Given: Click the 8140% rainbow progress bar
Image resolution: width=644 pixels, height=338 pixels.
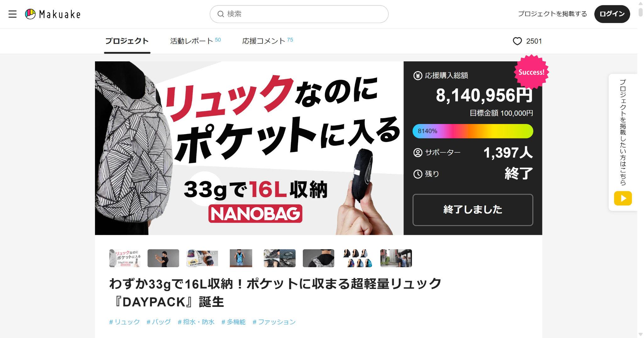Looking at the screenshot, I should coord(473,131).
